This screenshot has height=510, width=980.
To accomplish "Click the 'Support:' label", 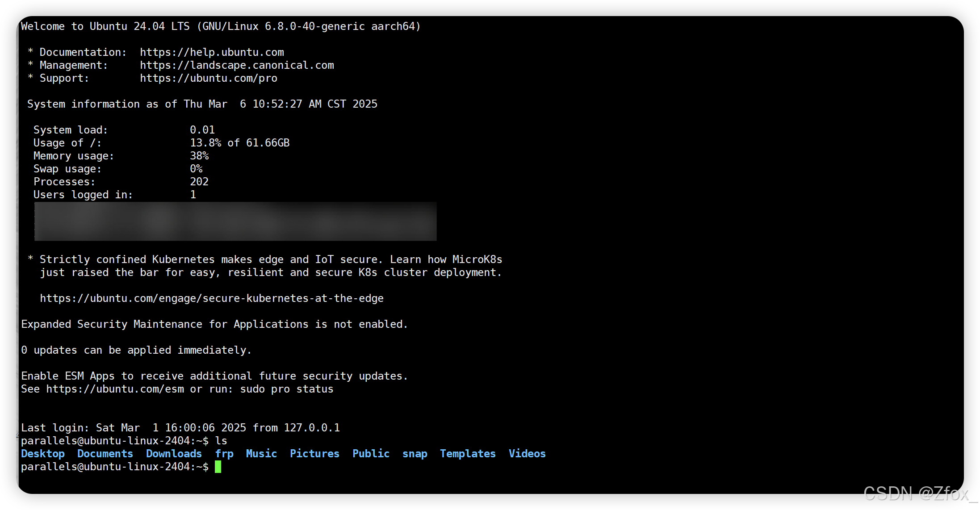I will (x=64, y=78).
